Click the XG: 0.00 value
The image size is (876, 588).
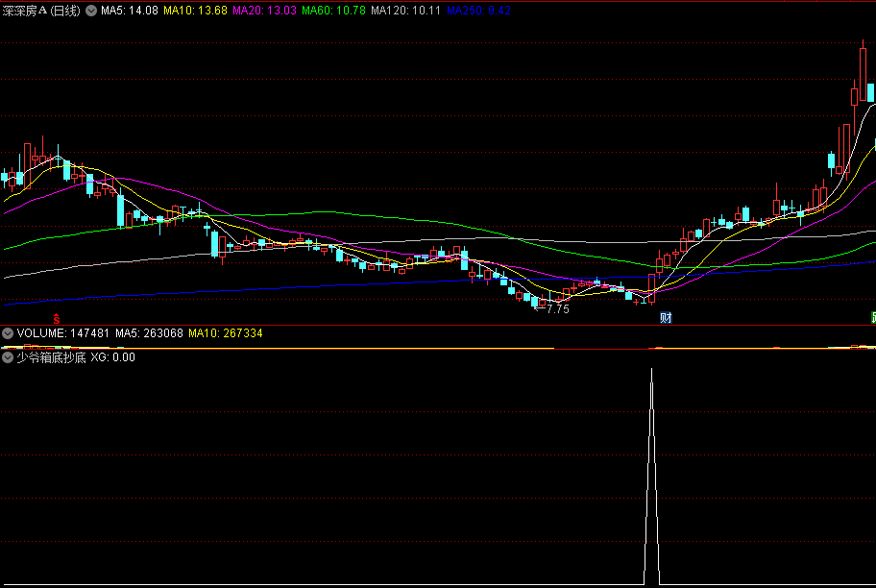112,357
